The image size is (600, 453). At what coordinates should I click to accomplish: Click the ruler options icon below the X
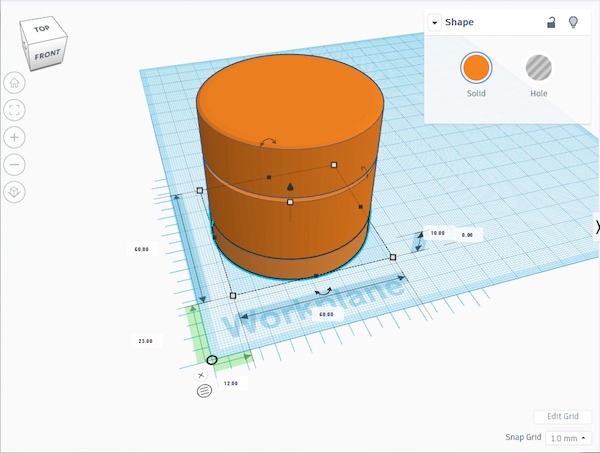pyautogui.click(x=204, y=391)
